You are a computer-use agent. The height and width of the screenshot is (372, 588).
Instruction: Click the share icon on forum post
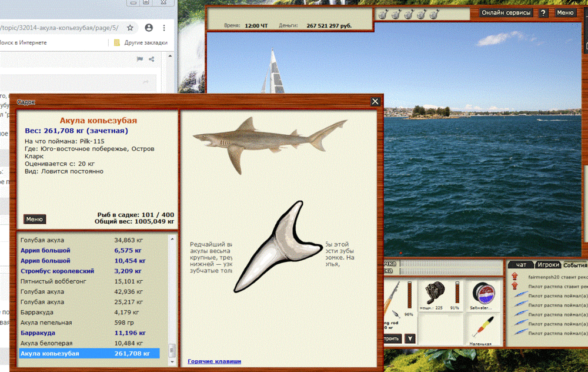(152, 59)
